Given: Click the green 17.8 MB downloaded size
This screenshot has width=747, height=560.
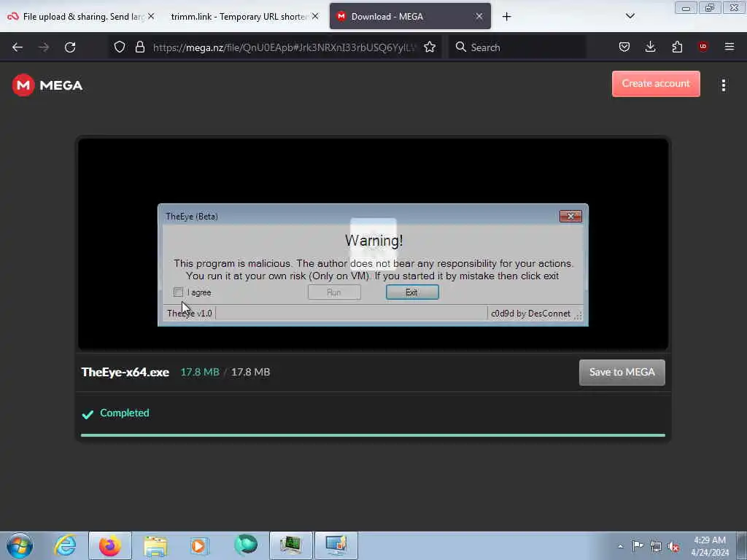Looking at the screenshot, I should pyautogui.click(x=200, y=372).
